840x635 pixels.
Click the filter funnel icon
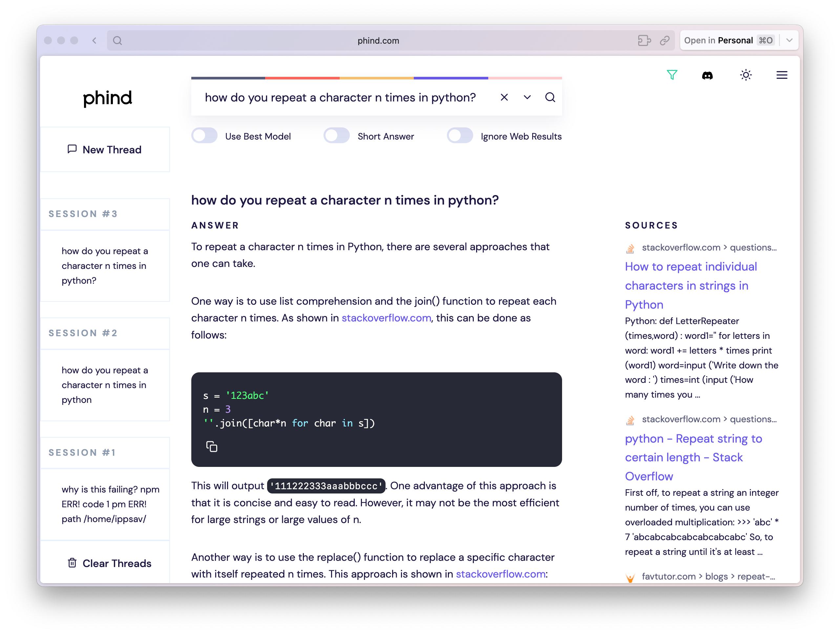tap(673, 75)
